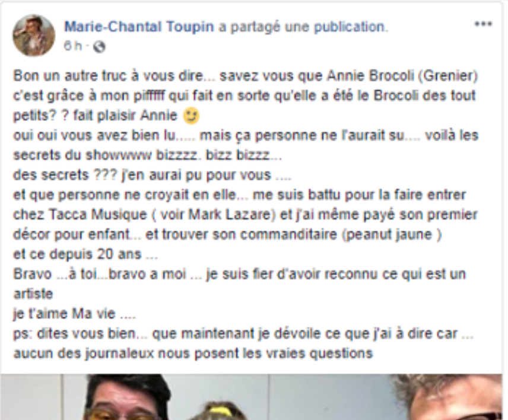This screenshot has height=420, width=508.
Task: Click the 'Mark Lazare' name in the post
Action: pos(229,215)
